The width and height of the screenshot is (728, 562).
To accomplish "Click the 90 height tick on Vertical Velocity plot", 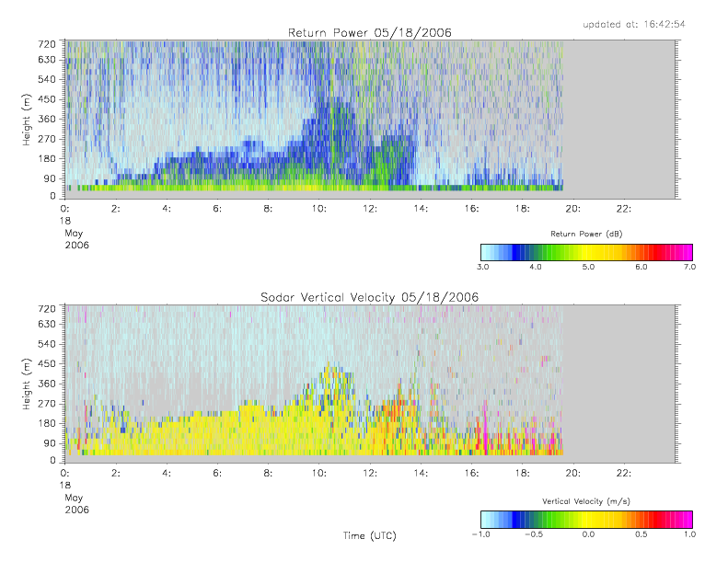I will coord(50,443).
